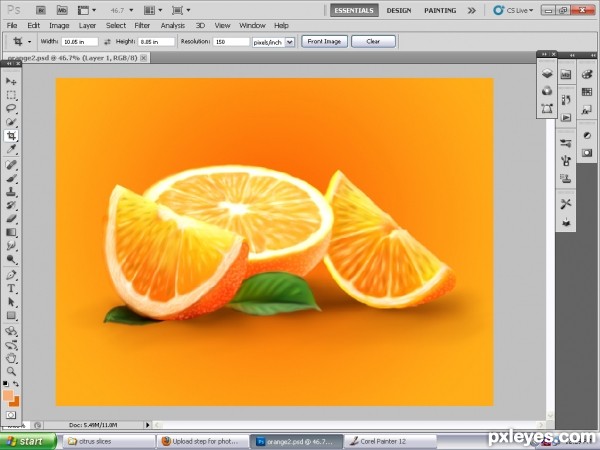Open the Screen Mode dropdown
This screenshot has height=450, width=600.
(181, 10)
